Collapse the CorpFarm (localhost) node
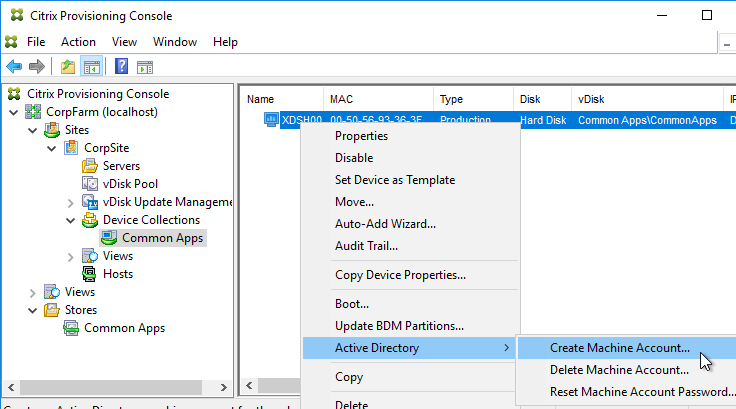 (13, 112)
